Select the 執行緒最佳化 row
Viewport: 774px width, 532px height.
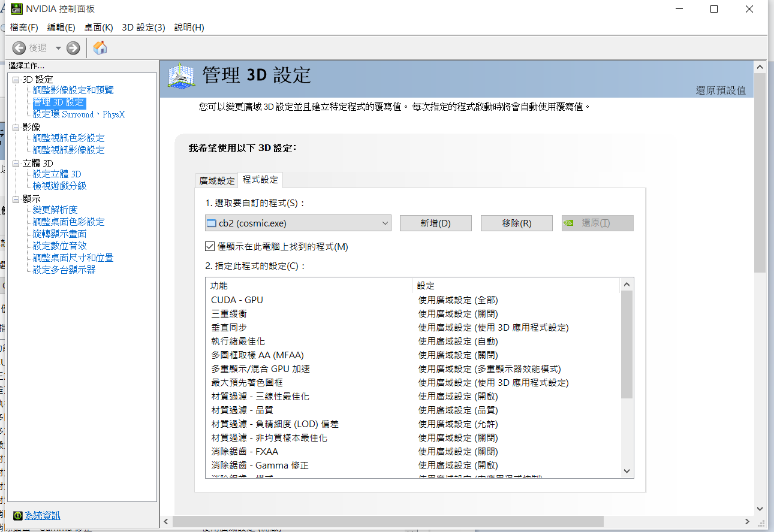tap(414, 341)
